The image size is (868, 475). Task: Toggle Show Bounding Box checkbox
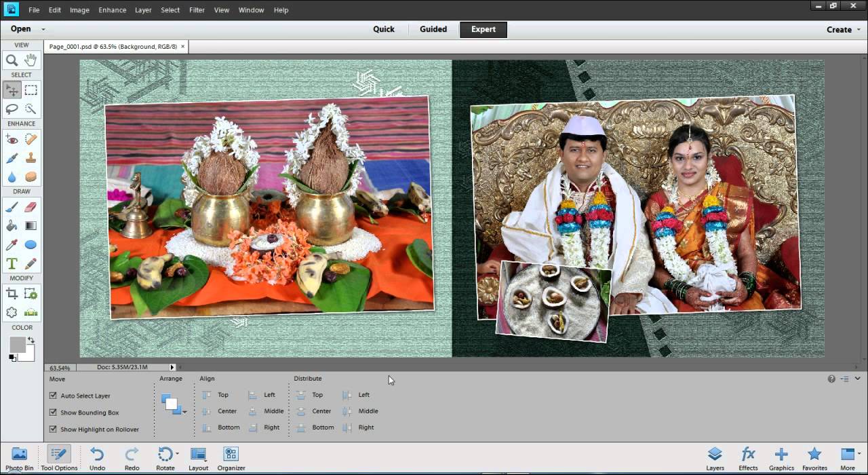(53, 413)
